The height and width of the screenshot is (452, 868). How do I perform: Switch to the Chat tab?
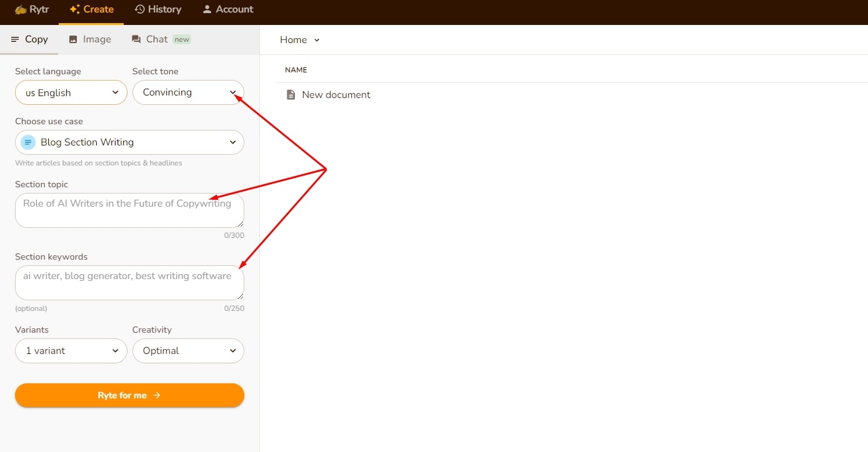161,39
